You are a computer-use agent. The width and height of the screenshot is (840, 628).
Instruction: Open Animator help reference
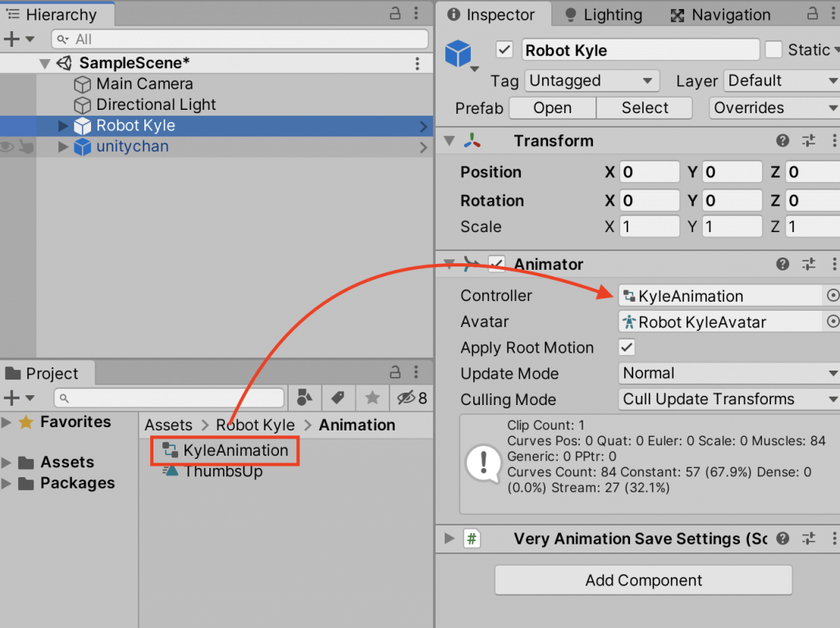[782, 264]
